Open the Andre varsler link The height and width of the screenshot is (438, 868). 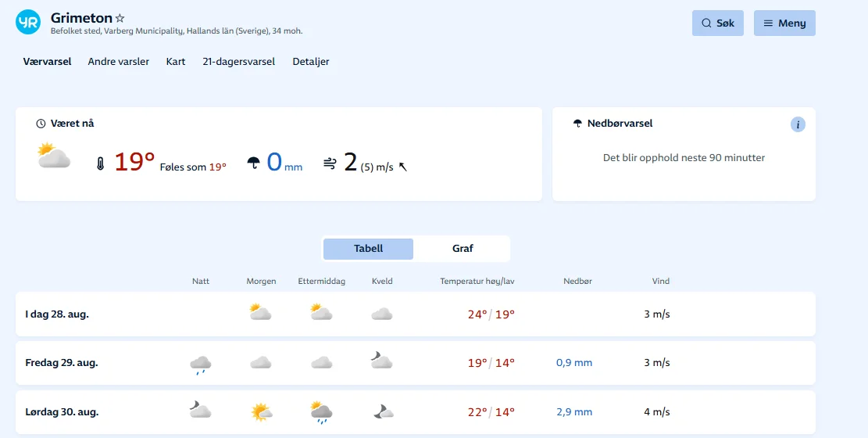point(118,62)
